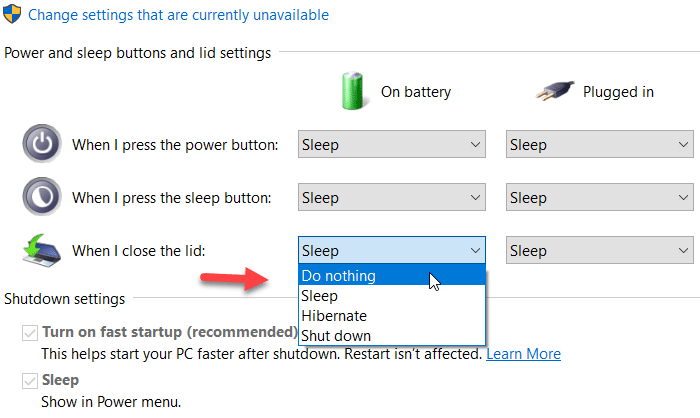The image size is (700, 418).
Task: Click the laptop lid close icon
Action: (x=42, y=250)
